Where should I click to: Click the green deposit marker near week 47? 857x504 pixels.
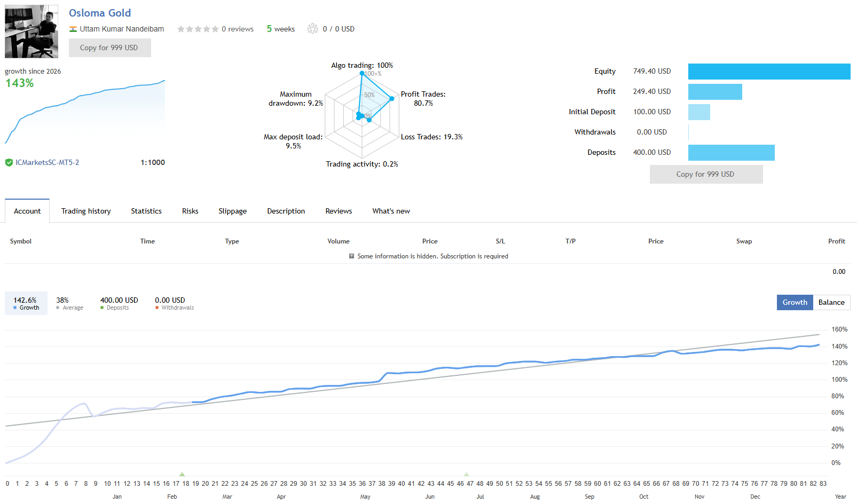(467, 474)
